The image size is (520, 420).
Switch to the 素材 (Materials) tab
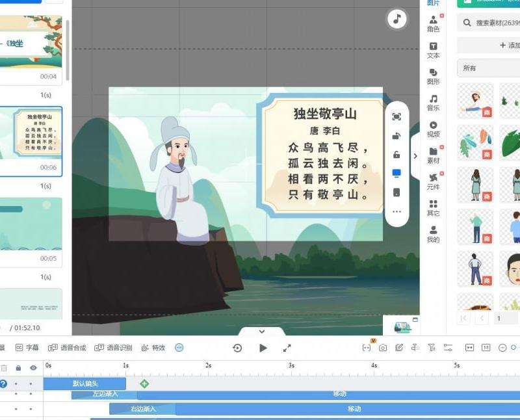[x=433, y=155]
